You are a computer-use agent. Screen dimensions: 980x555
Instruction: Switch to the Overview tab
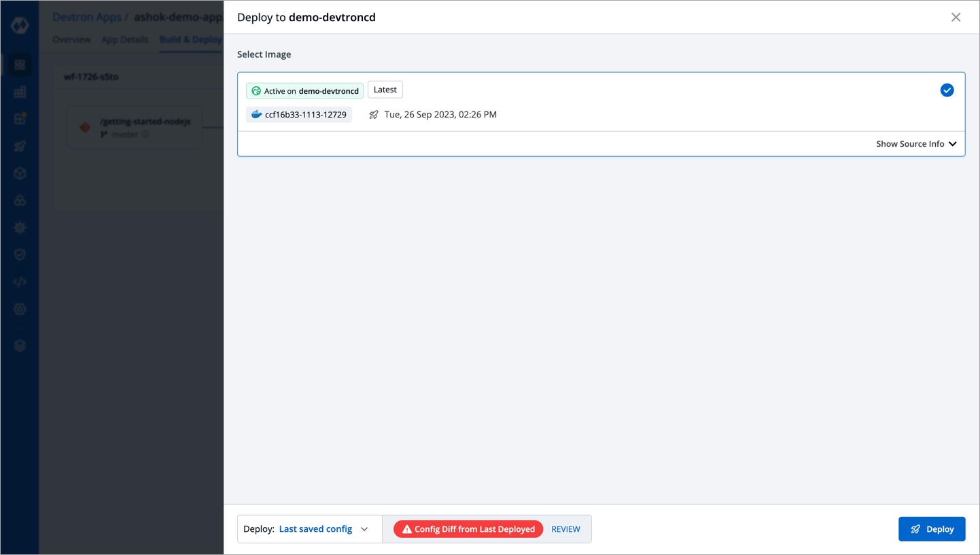click(71, 39)
